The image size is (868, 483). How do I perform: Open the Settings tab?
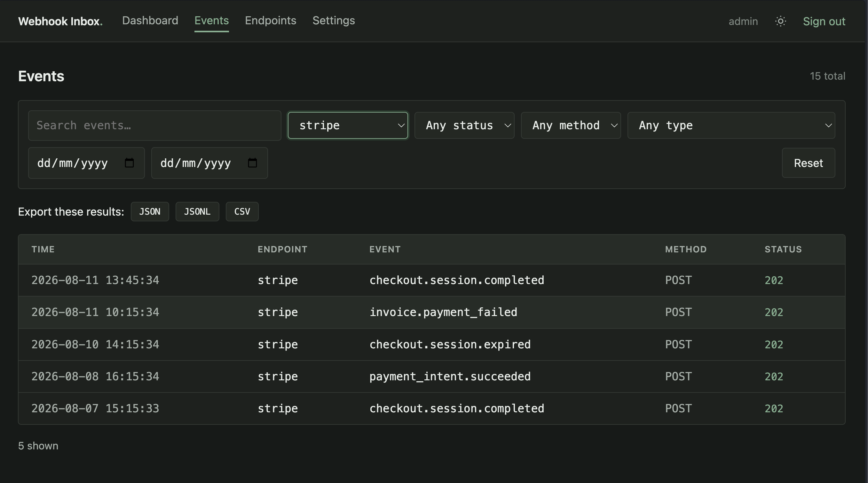point(334,20)
